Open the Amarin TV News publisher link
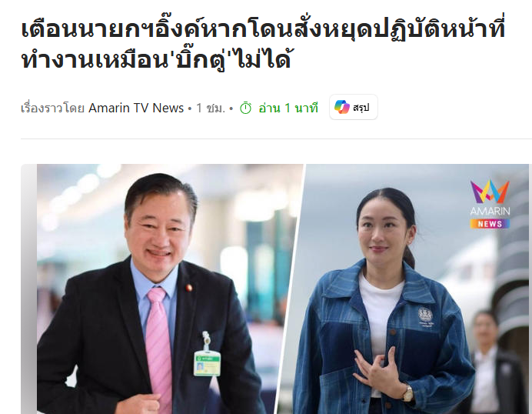Screen dimensions: 532x414 pyautogui.click(x=136, y=108)
